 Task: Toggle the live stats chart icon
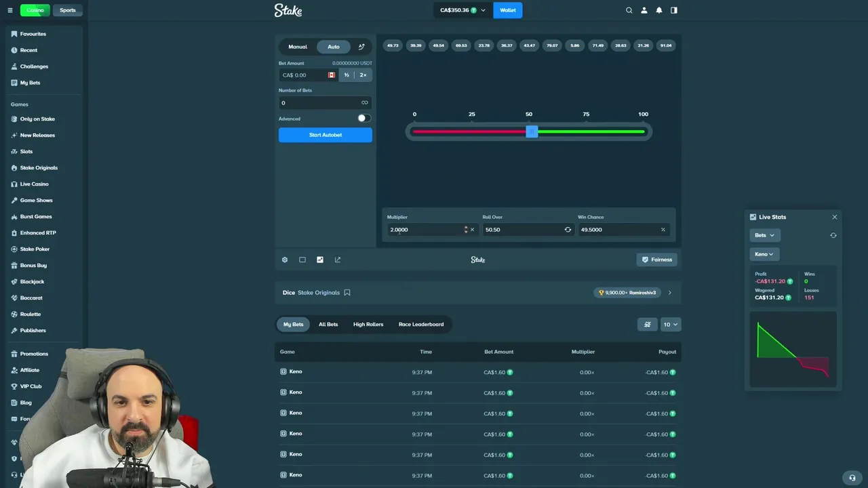click(320, 260)
